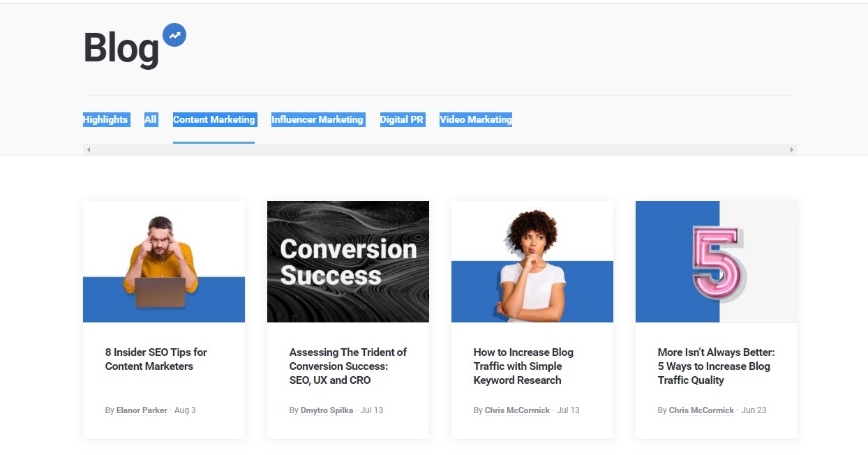Screen dimensions: 868x455
Task: Click the horizontal scrollbar track under the tabs
Action: click(x=440, y=149)
